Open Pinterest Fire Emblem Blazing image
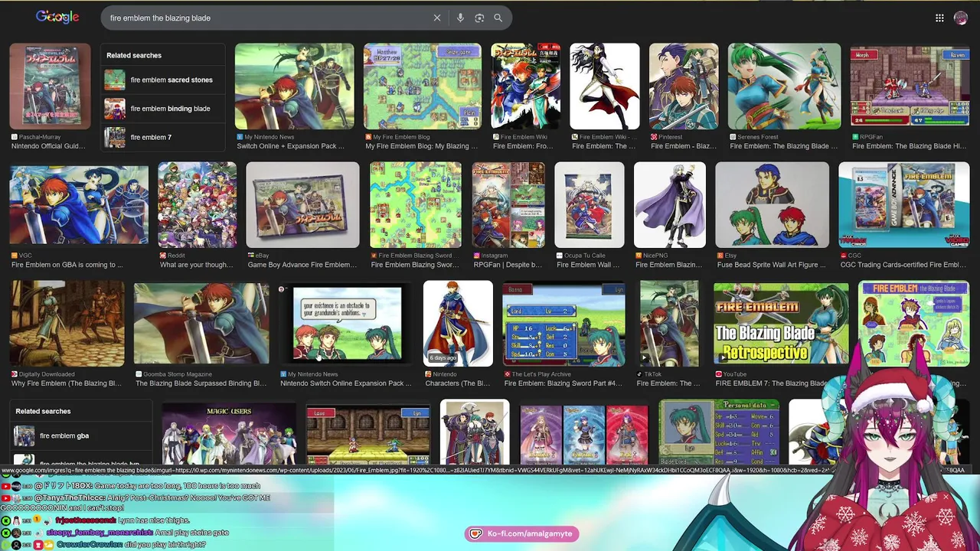Image resolution: width=980 pixels, height=551 pixels. [x=684, y=86]
